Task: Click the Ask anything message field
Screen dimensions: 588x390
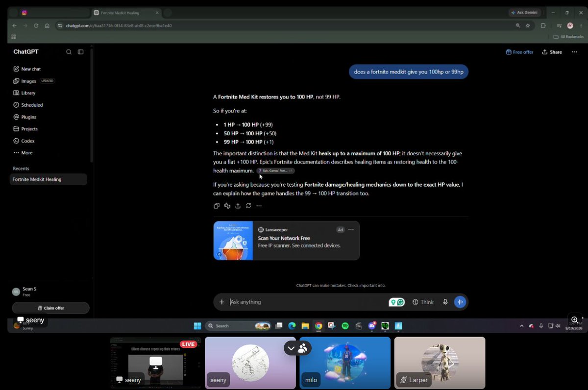Action: click(x=308, y=302)
